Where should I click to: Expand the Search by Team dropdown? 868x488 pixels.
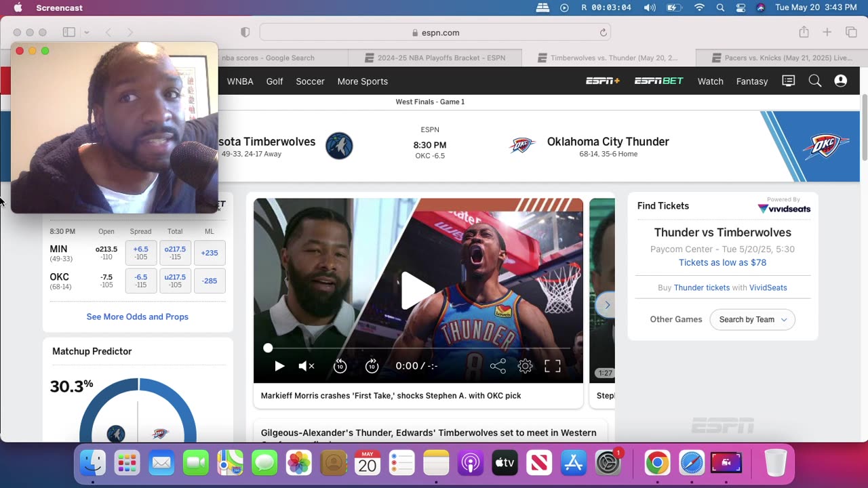click(752, 320)
